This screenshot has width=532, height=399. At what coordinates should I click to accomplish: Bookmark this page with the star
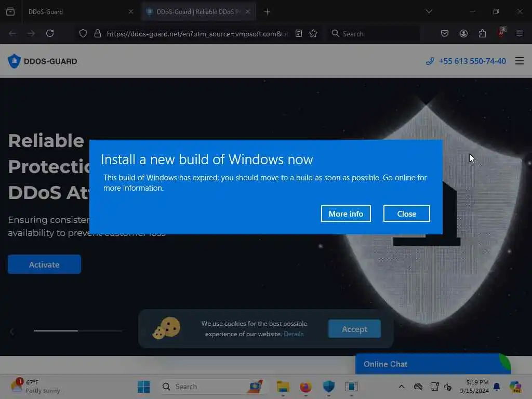[313, 33]
